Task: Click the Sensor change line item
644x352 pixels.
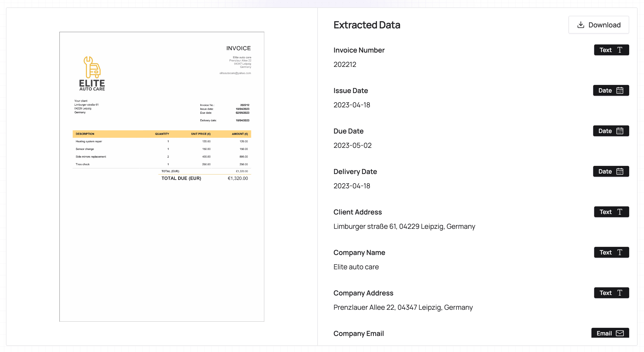Action: (x=85, y=149)
